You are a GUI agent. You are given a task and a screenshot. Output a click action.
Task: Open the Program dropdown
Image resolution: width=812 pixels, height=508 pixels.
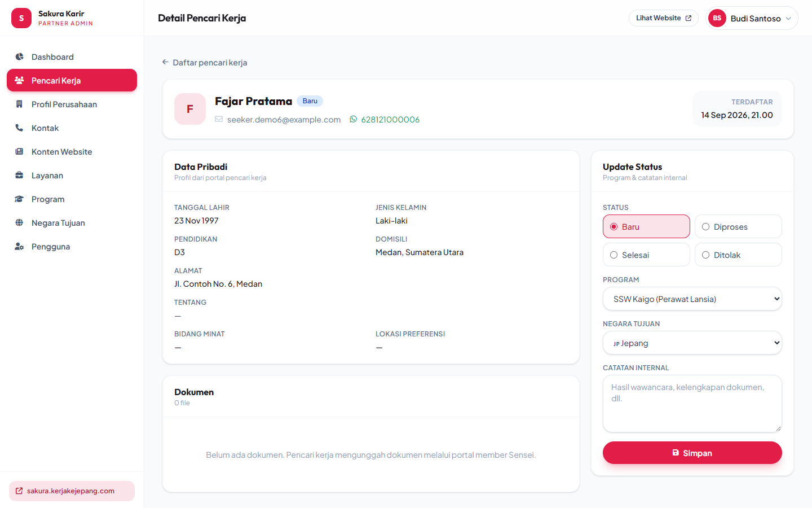tap(692, 299)
